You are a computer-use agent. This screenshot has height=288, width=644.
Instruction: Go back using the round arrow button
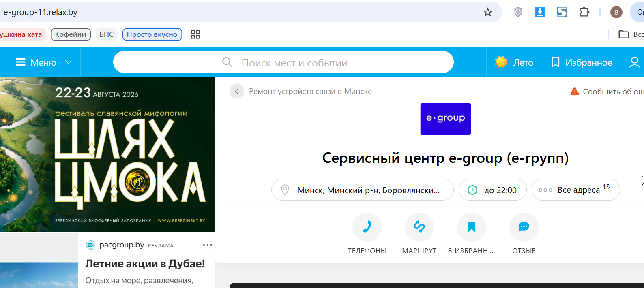(237, 91)
